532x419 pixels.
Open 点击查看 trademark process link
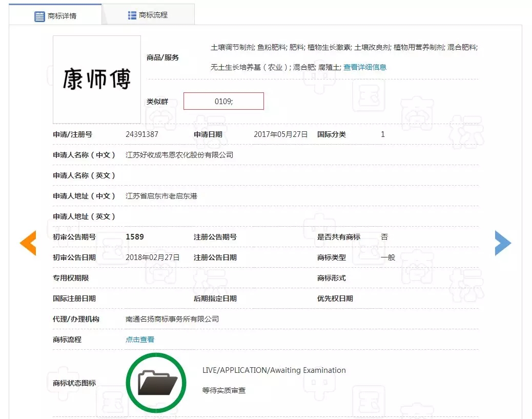pos(139,339)
